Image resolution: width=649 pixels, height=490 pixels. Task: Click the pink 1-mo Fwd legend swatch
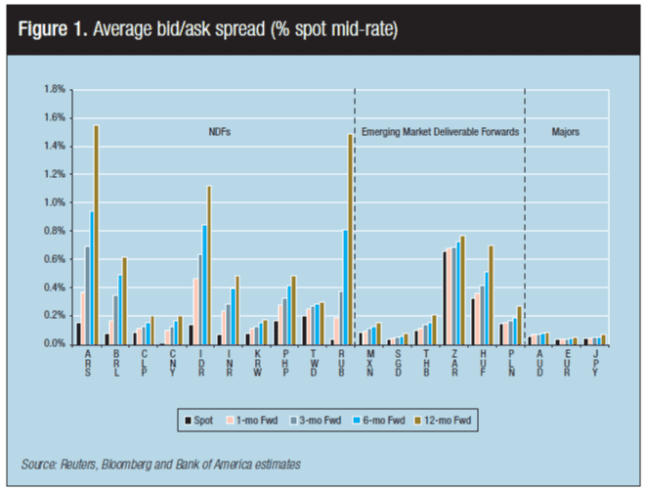point(230,420)
